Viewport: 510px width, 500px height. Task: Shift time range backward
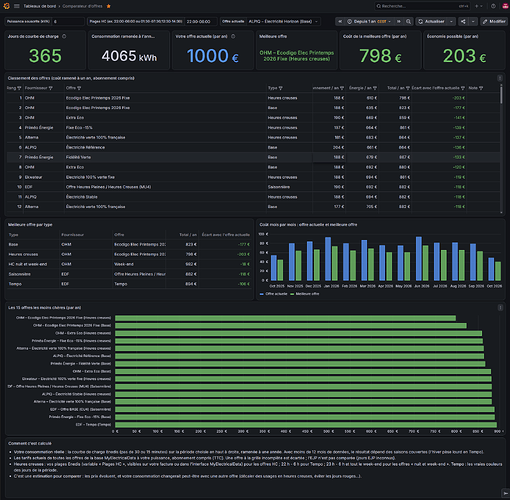point(340,21)
